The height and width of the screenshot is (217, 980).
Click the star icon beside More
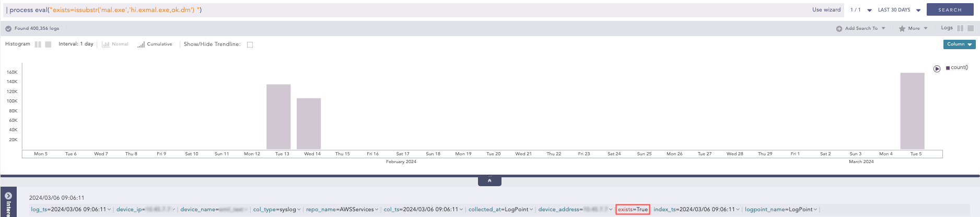coord(902,29)
